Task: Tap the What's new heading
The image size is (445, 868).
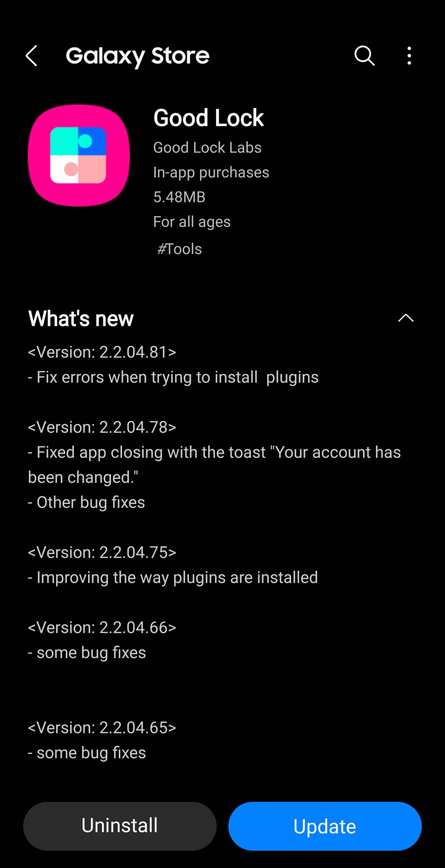Action: coord(81,319)
